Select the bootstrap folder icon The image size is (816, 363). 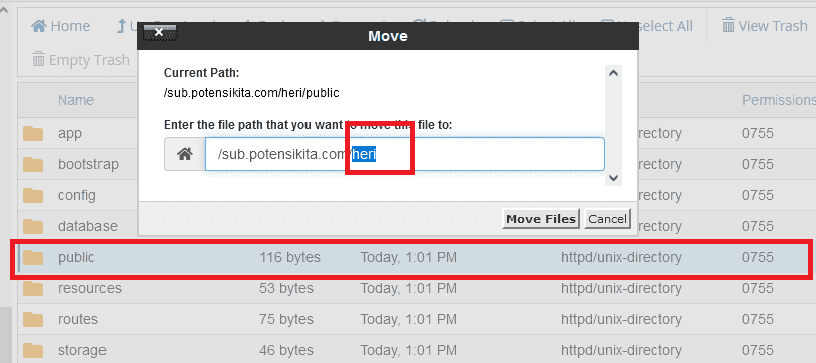pyautogui.click(x=33, y=165)
